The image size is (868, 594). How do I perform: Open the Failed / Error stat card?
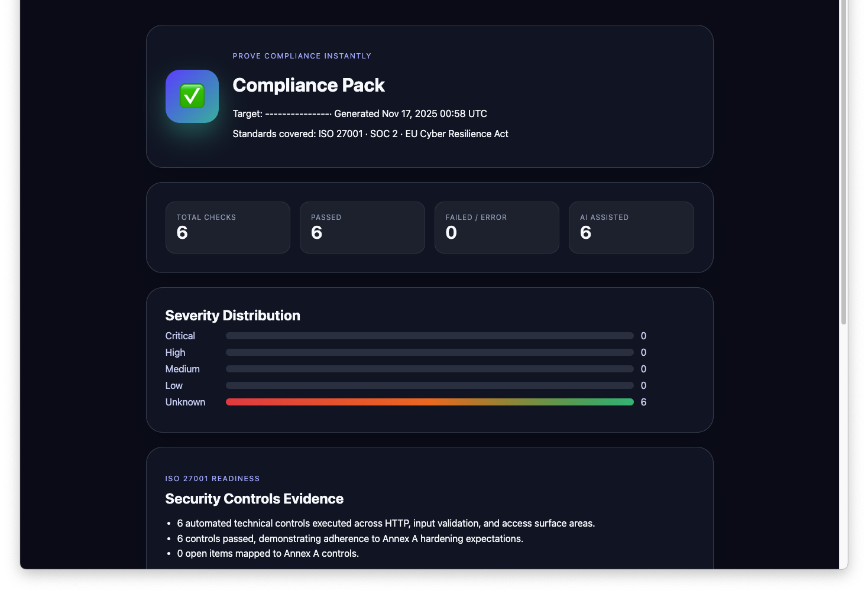click(497, 228)
